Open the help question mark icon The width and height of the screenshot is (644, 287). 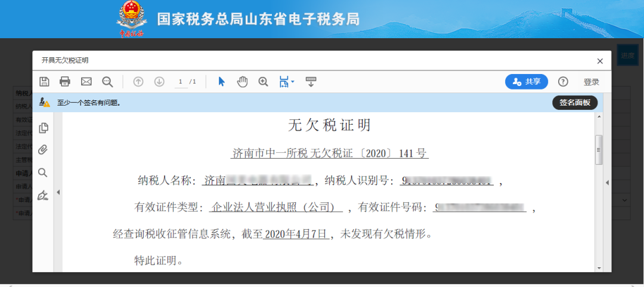coord(563,81)
